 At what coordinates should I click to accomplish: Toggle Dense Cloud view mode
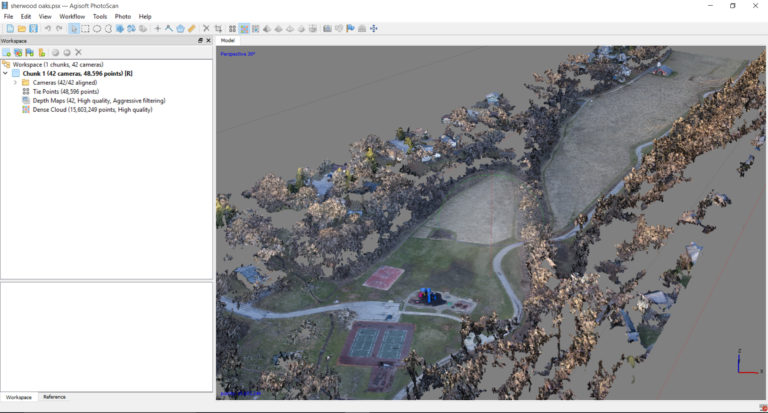point(244,28)
